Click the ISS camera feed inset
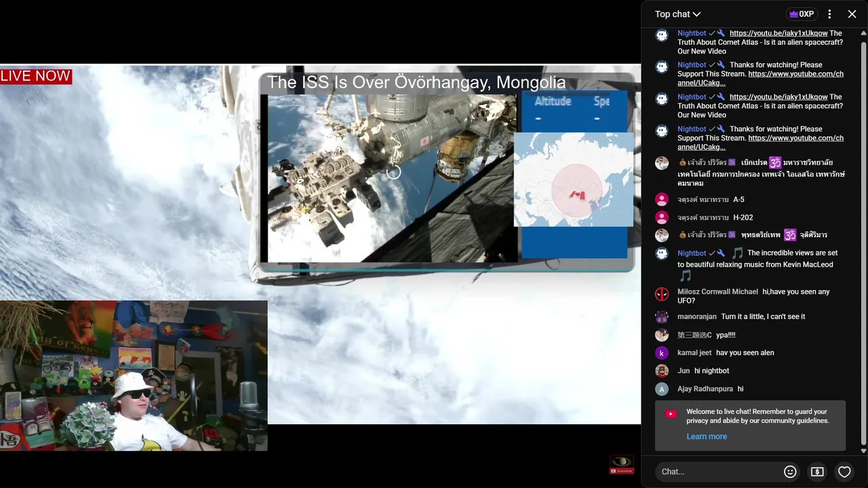The height and width of the screenshot is (488, 868). coord(392,178)
